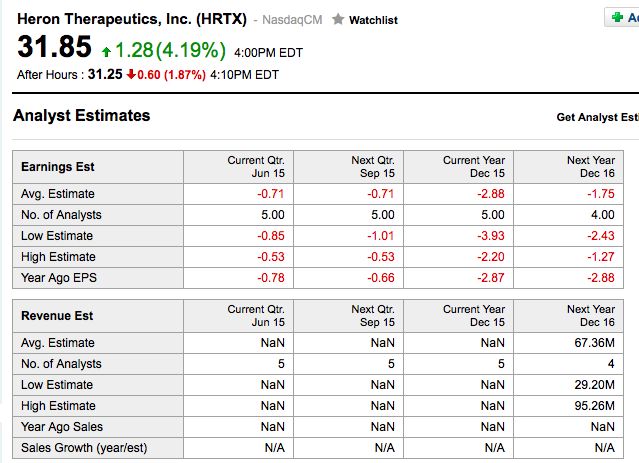This screenshot has width=639, height=463.
Task: Open the Watchlist link
Action: [373, 20]
